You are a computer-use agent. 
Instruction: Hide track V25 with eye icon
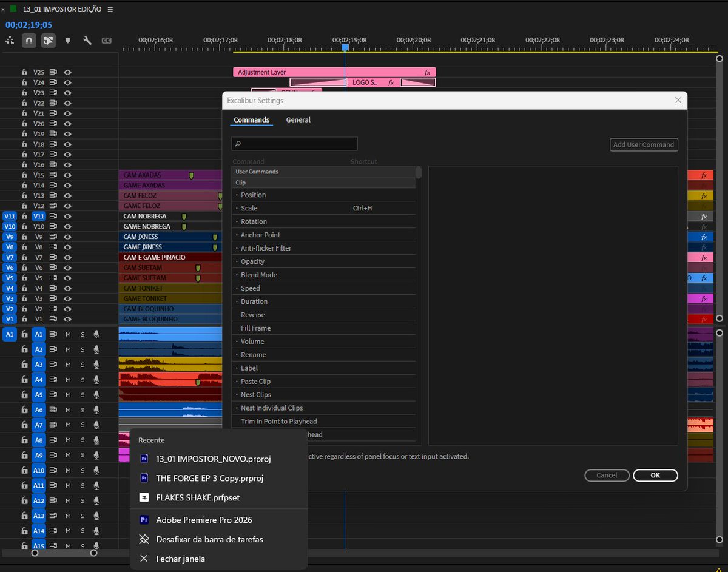tap(67, 72)
